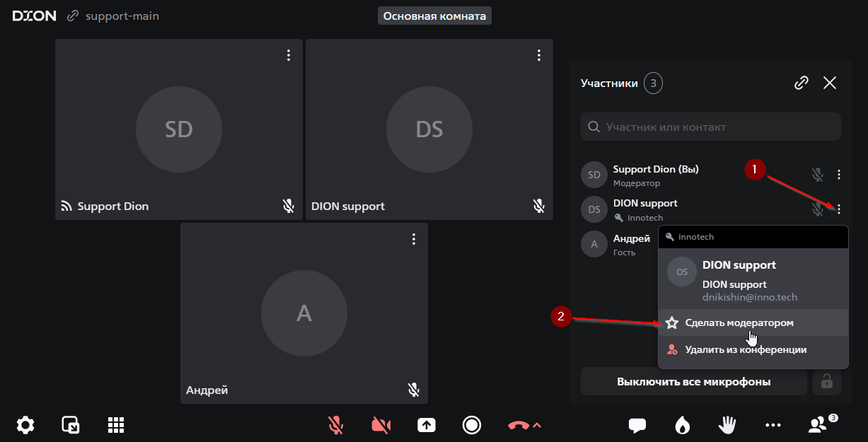Open the settings gear in bottom toolbar
Screen dimensions: 868x442
[25, 425]
